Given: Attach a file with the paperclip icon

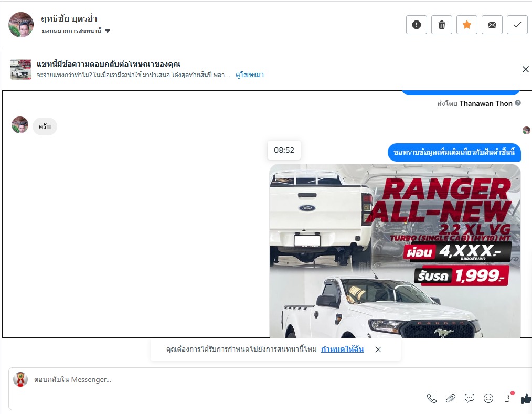Looking at the screenshot, I should click(x=451, y=398).
